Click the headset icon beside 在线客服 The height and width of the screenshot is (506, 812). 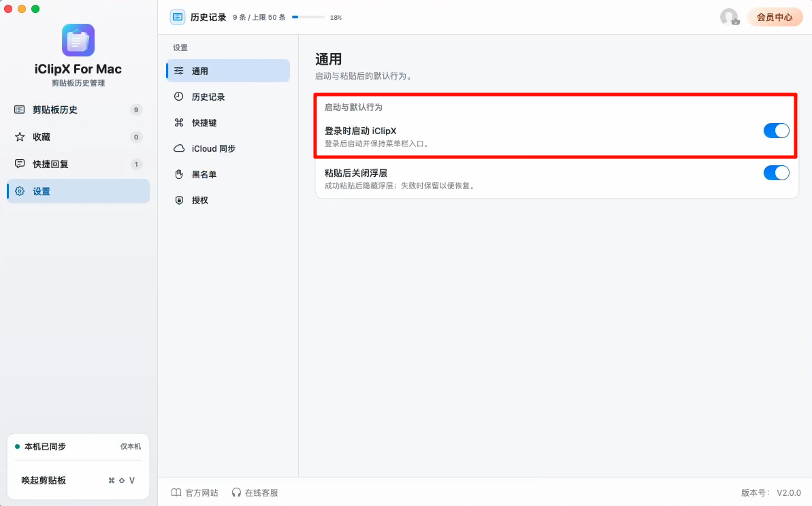[x=236, y=492]
